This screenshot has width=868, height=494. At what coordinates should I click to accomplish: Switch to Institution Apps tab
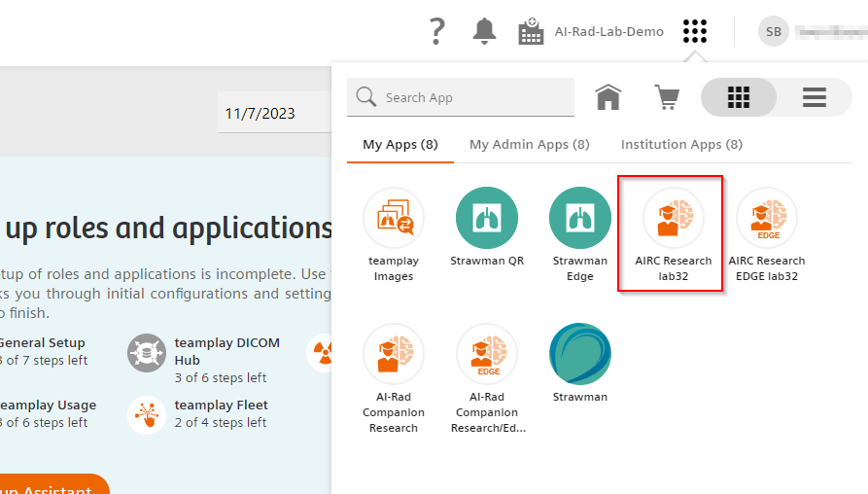(x=681, y=145)
